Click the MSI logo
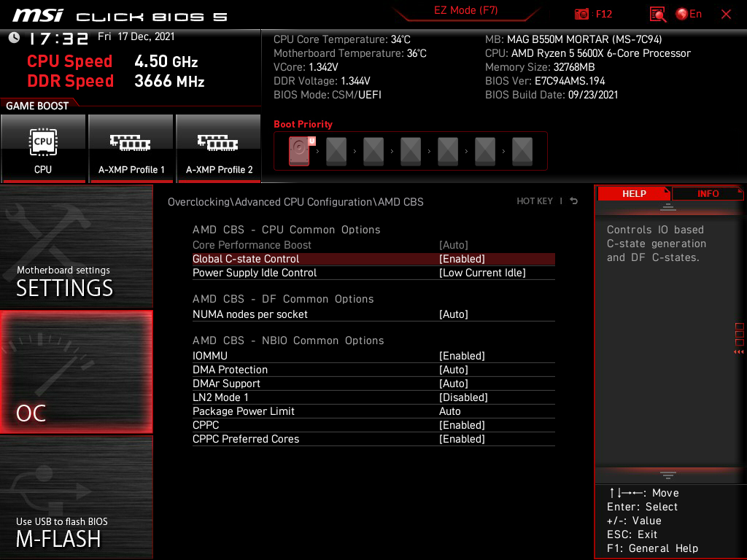 pyautogui.click(x=38, y=15)
